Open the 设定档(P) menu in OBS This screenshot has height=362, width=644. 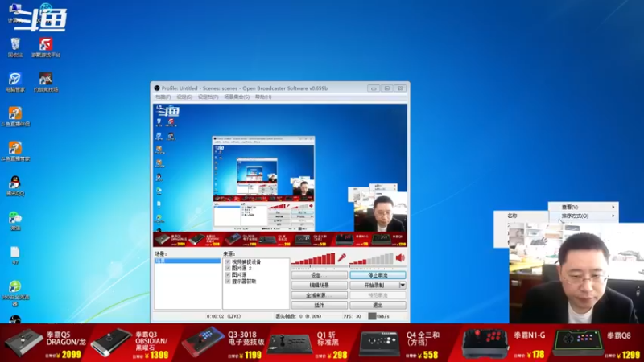208,97
